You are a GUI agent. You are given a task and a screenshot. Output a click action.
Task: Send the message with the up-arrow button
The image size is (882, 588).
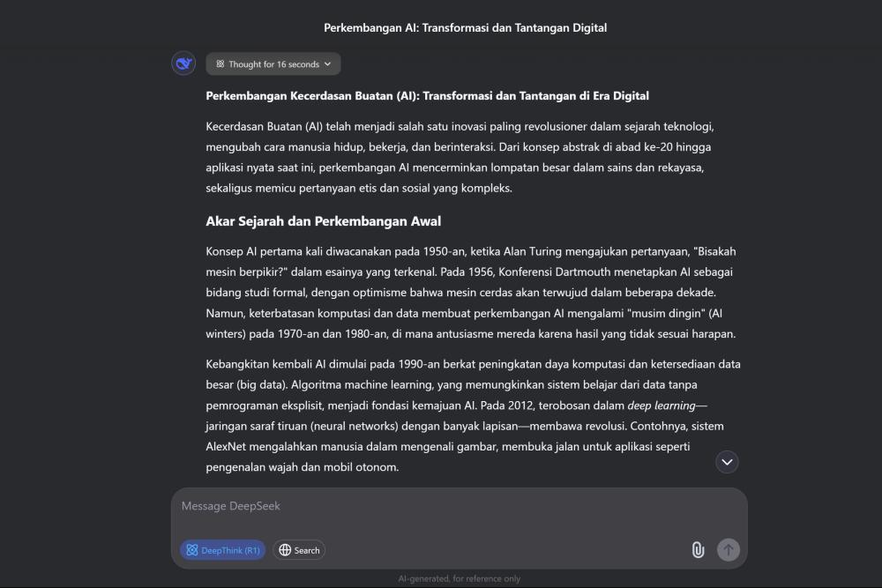[728, 550]
